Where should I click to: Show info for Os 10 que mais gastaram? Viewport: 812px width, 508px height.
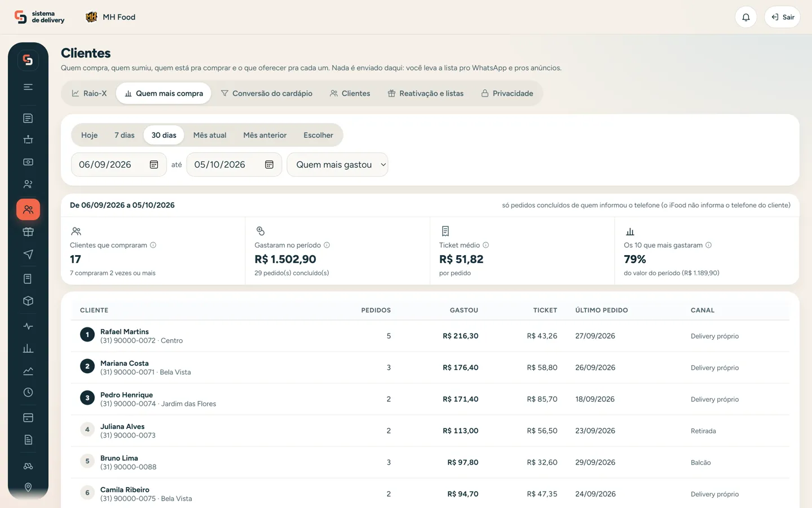point(709,245)
